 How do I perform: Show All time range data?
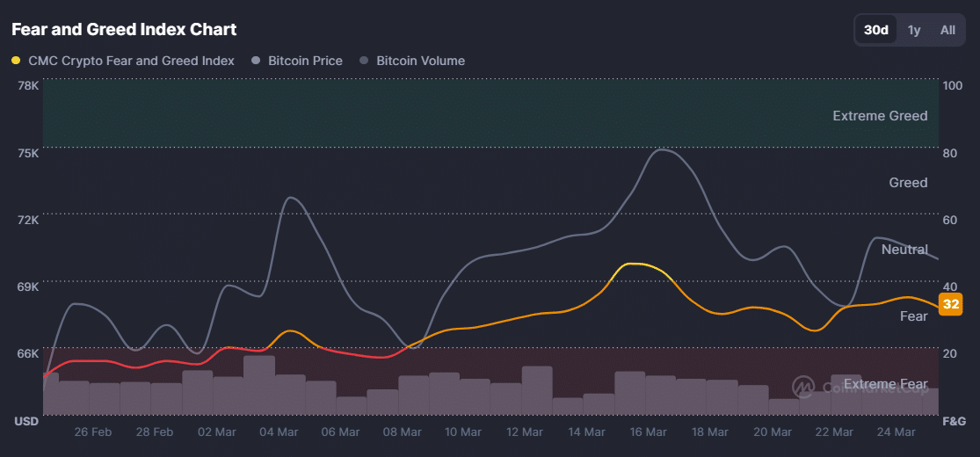coord(947,30)
